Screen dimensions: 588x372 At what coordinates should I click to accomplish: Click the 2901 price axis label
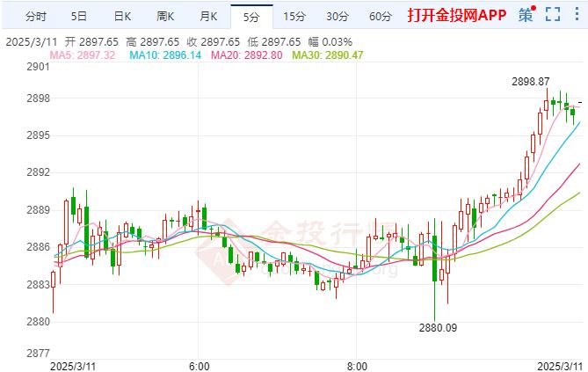tap(38, 67)
